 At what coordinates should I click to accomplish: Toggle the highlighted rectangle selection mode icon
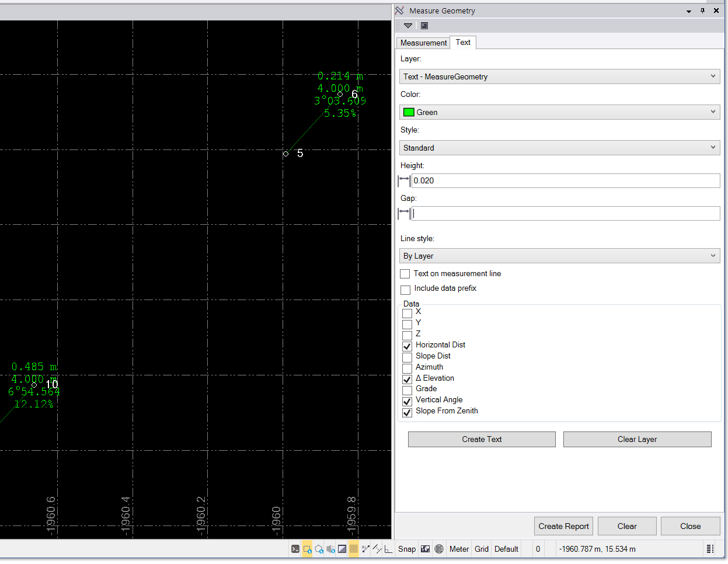[x=307, y=549]
